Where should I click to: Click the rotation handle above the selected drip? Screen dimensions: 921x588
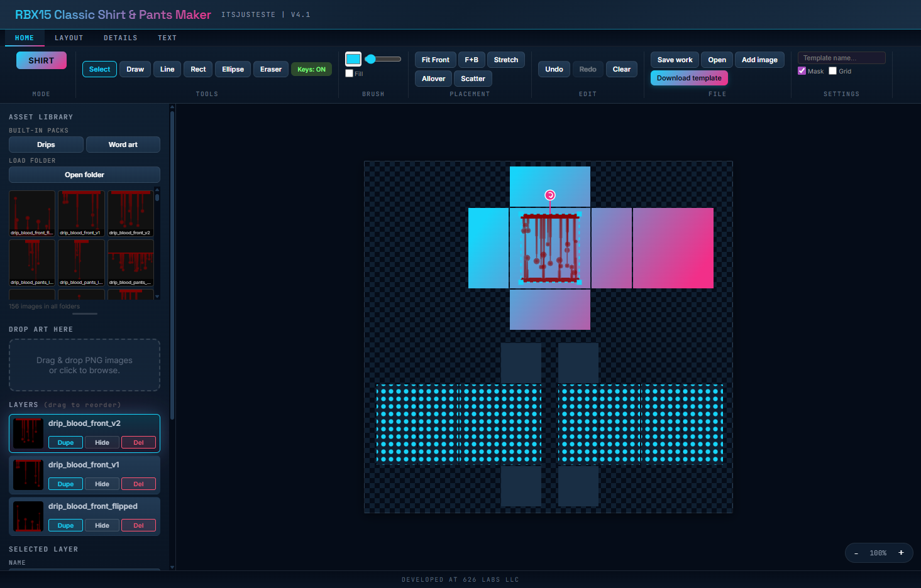tap(550, 195)
